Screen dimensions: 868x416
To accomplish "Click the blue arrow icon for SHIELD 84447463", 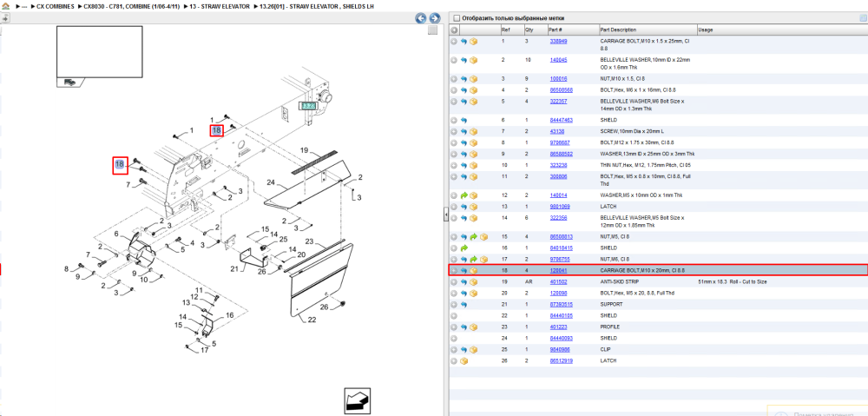I will click(464, 120).
